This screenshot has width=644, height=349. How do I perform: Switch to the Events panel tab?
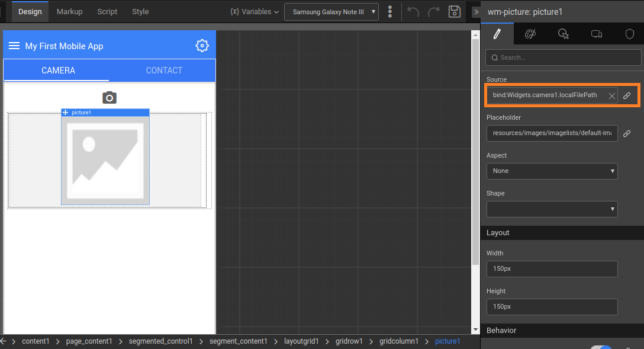563,34
